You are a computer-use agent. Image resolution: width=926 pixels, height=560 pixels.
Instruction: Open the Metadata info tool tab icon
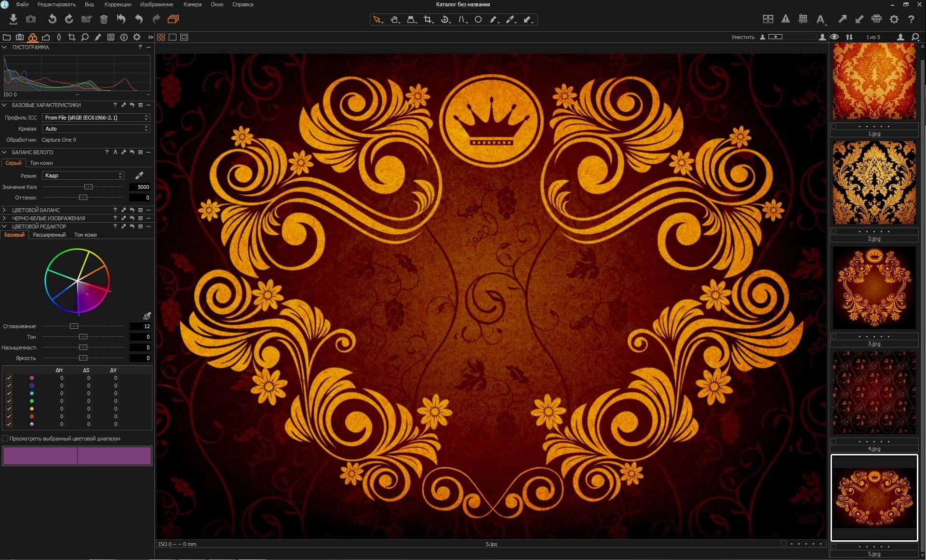[124, 37]
